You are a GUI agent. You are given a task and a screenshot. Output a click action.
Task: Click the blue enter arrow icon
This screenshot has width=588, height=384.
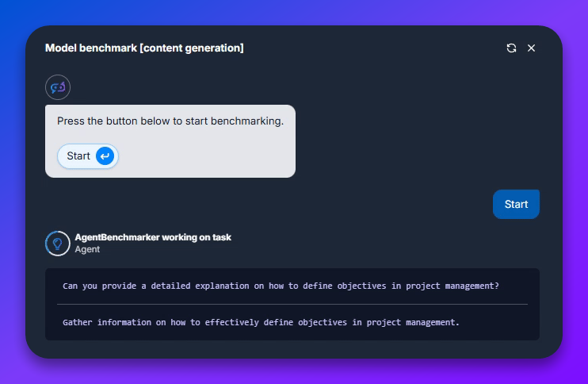point(105,156)
